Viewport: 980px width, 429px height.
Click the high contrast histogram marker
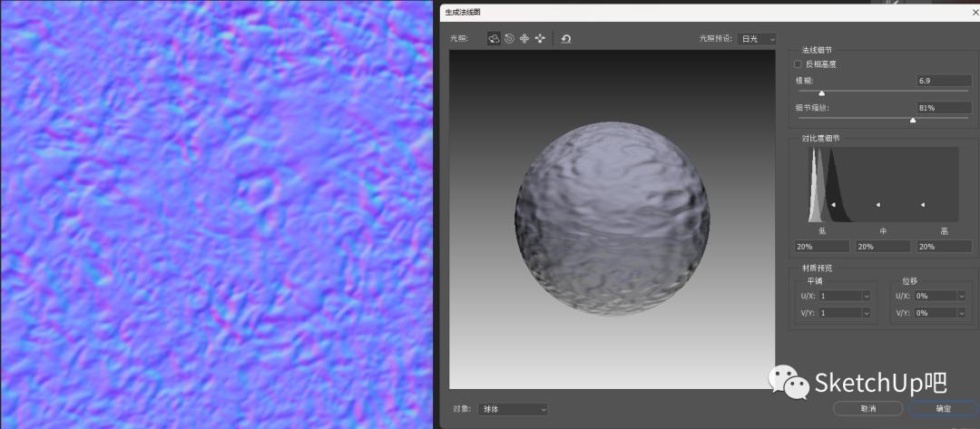[923, 205]
